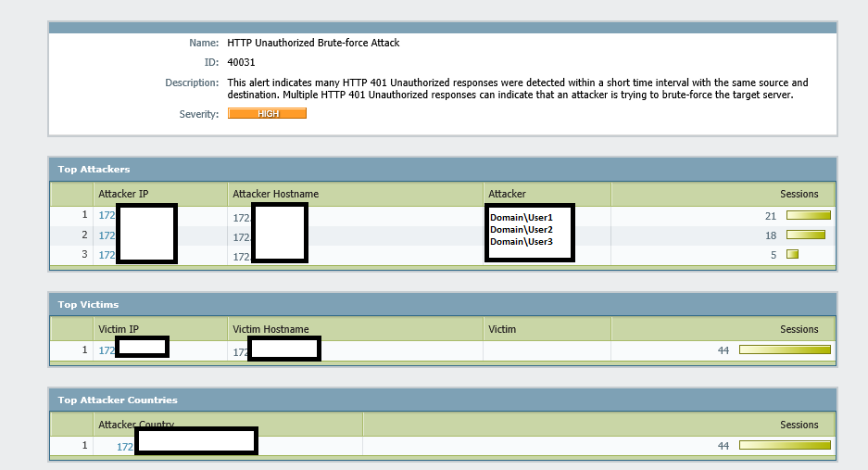
Task: Click Domain\User1 in the Attacker column
Action: [x=522, y=217]
